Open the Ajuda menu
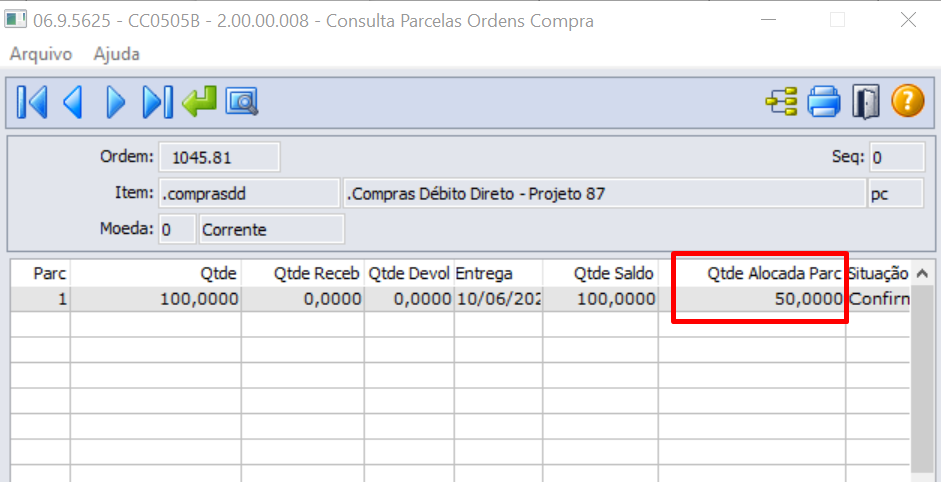 click(116, 54)
